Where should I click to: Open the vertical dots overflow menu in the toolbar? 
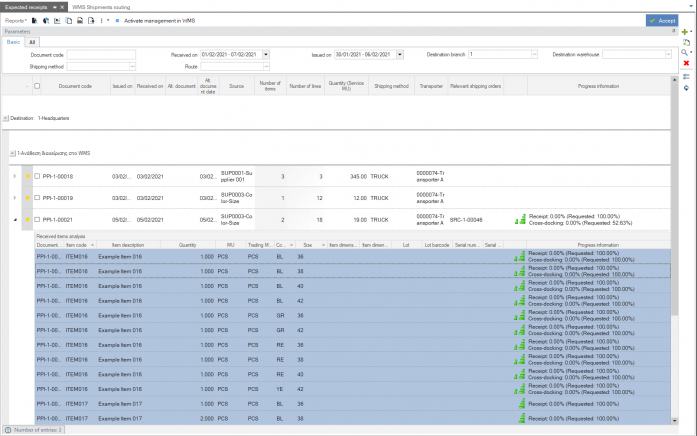(x=101, y=21)
